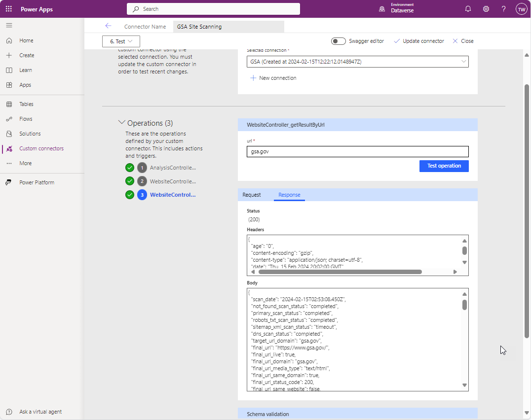Screen dimensions: 531x420
Task: Click the "sitemap_xml_scan_status": "timeout" line
Action: pos(294,327)
